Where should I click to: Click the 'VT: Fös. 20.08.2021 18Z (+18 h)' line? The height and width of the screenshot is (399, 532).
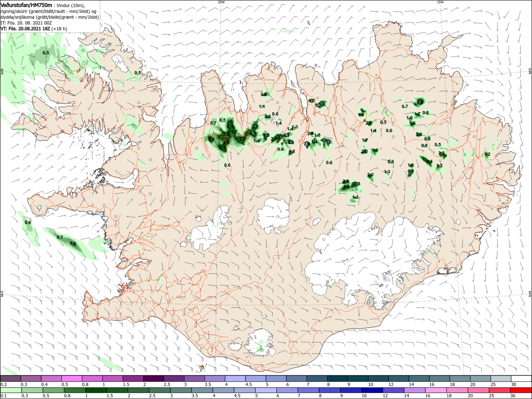tap(34, 29)
